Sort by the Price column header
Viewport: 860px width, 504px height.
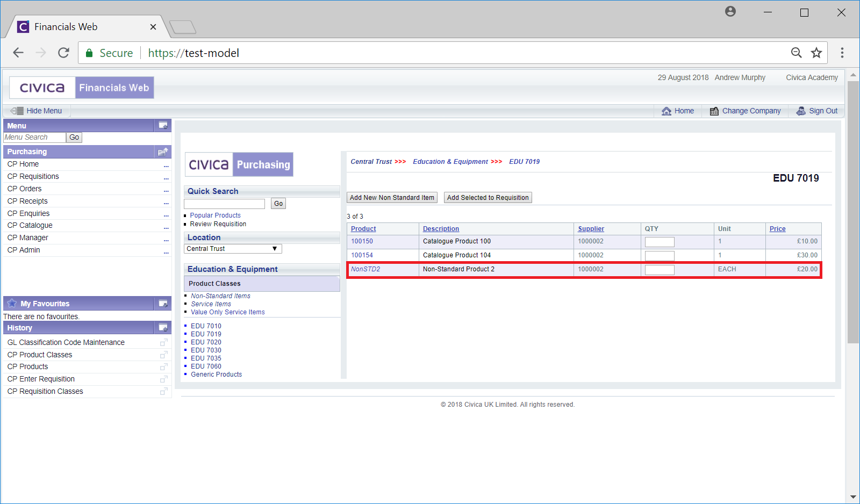(x=777, y=229)
